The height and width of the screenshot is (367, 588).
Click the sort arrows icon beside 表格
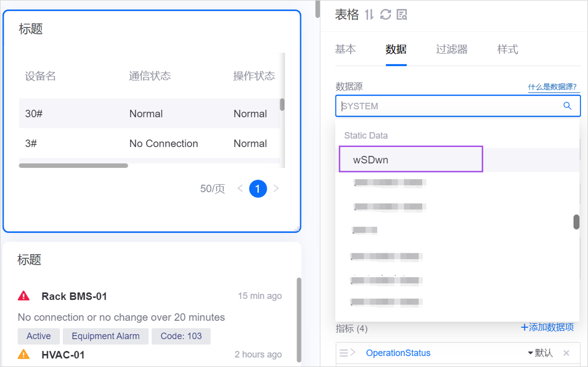[x=369, y=15]
